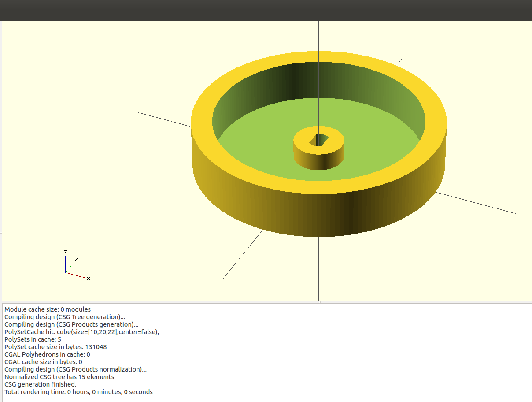Click the Z label on the axis indicator
Screen dimensions: 532x402
tap(66, 252)
